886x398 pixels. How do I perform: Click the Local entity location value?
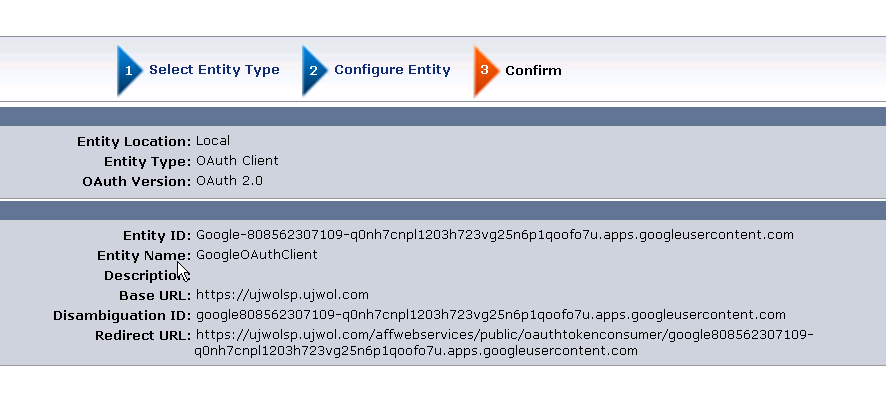(212, 141)
